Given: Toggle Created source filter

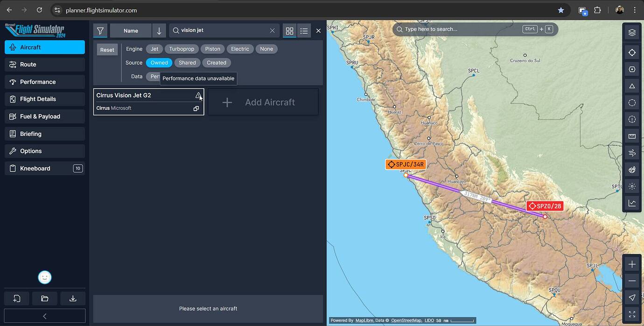Looking at the screenshot, I should tap(217, 63).
